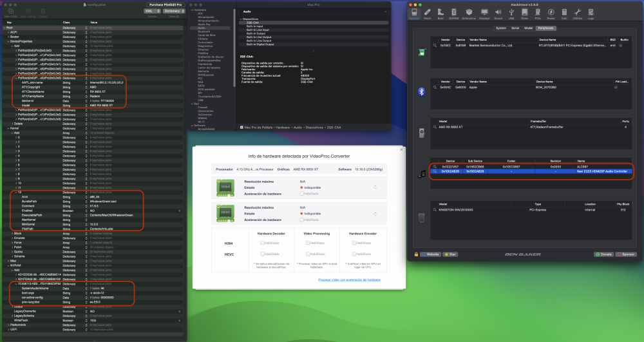Viewport: 644px width, 342px height.
Task: Toggle H264 Hardware Decoder checkbox
Action: pos(263,243)
